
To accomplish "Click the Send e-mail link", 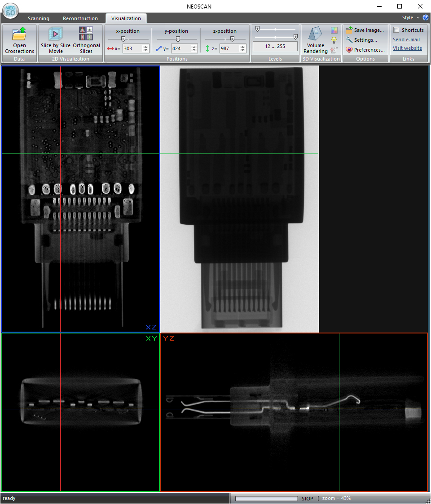I will (406, 39).
